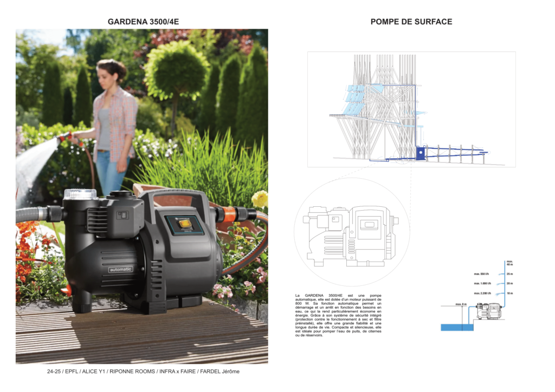Image resolution: width=555 pixels, height=392 pixels.
Task: Click the footer credit line "24-25 / EPFL / ALICE Y1"
Action: point(143,371)
